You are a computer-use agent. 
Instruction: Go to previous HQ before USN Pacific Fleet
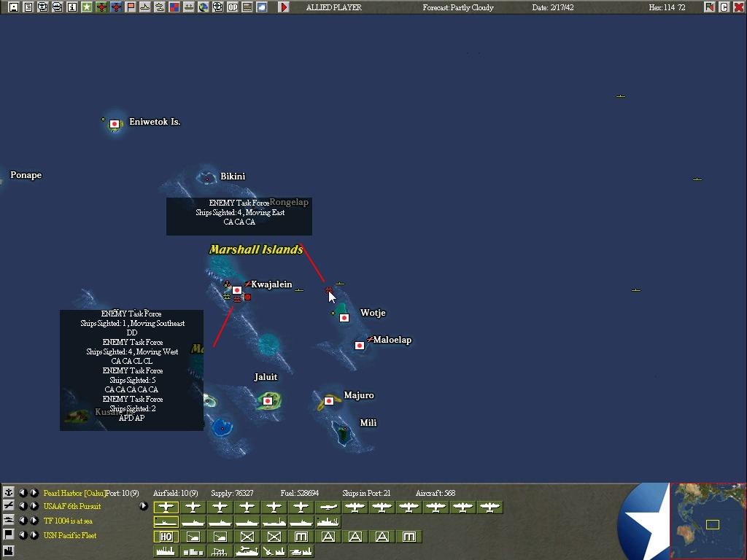coord(23,535)
